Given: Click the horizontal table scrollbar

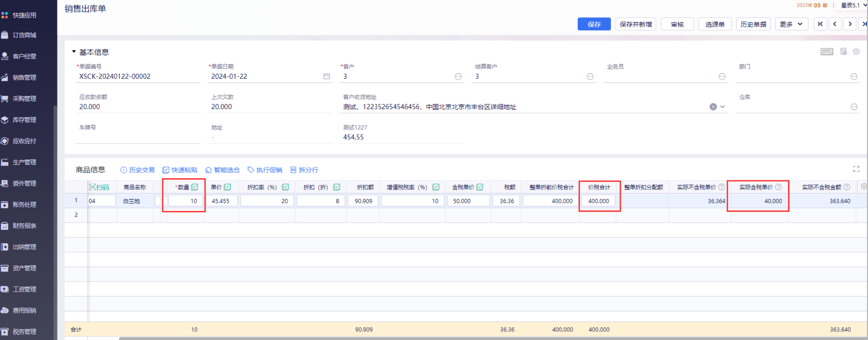Looking at the screenshot, I should [x=492, y=338].
